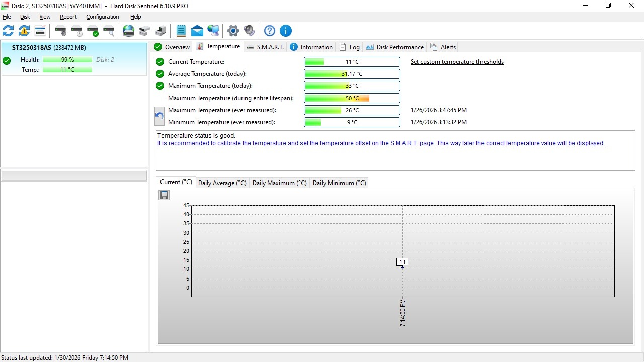Image resolution: width=644 pixels, height=362 pixels.
Task: Open the Report menu
Action: pyautogui.click(x=68, y=17)
